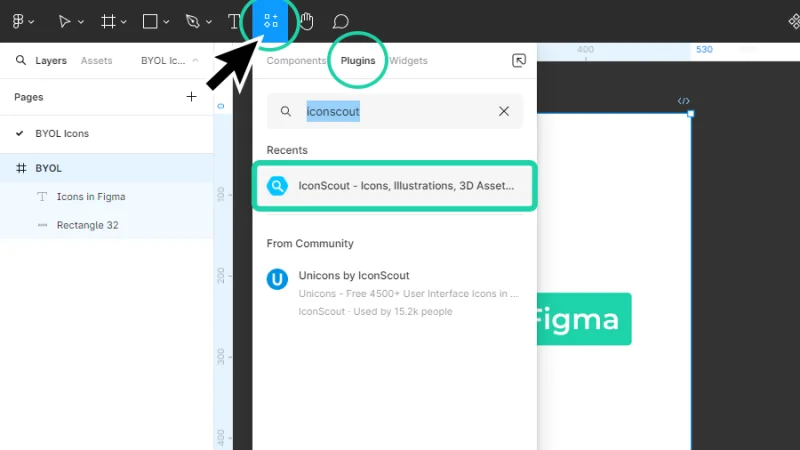
Task: Select the Move tool arrow
Action: click(64, 21)
